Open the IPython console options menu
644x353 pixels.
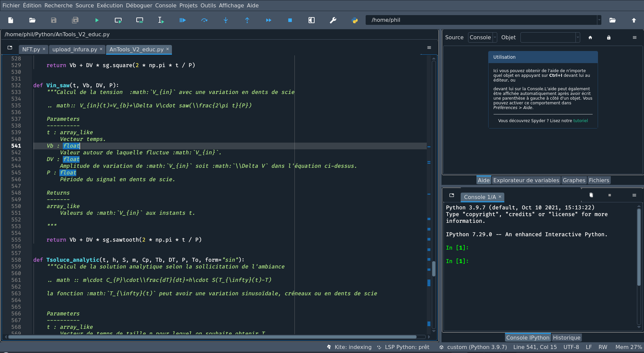634,195
